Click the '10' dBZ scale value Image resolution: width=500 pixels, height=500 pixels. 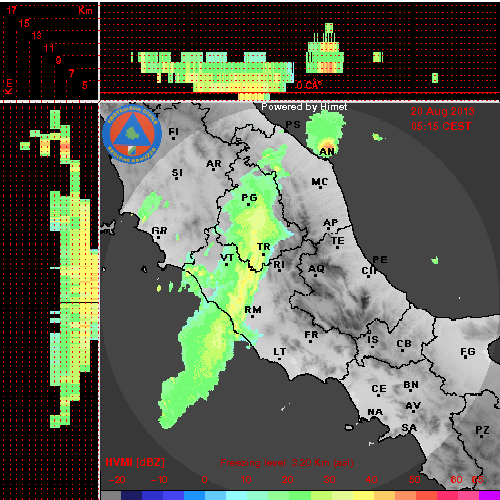click(246, 480)
